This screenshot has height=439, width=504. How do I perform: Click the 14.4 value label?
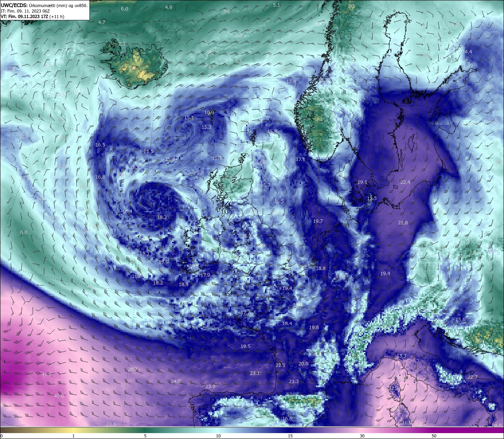pyautogui.click(x=467, y=52)
